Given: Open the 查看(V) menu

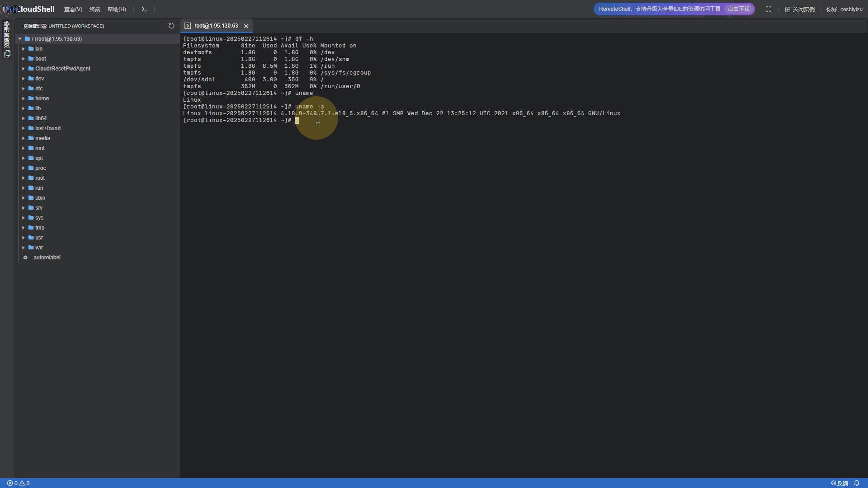Looking at the screenshot, I should (x=73, y=9).
